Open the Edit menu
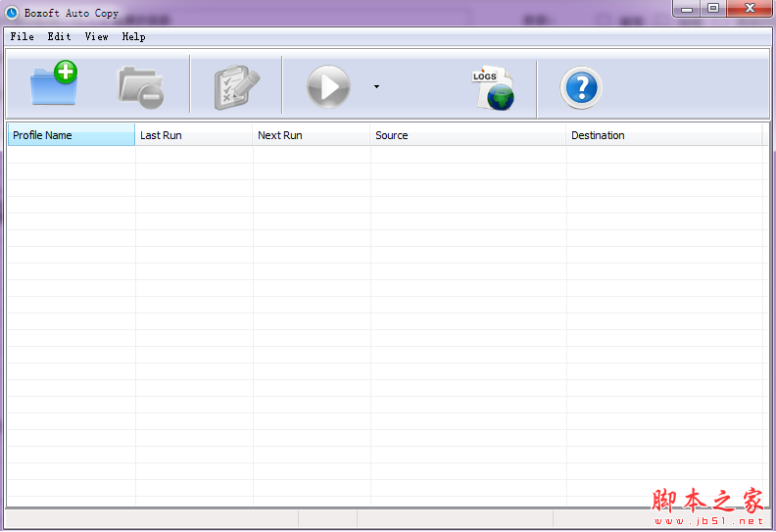Screen dimensions: 776x532 point(59,36)
